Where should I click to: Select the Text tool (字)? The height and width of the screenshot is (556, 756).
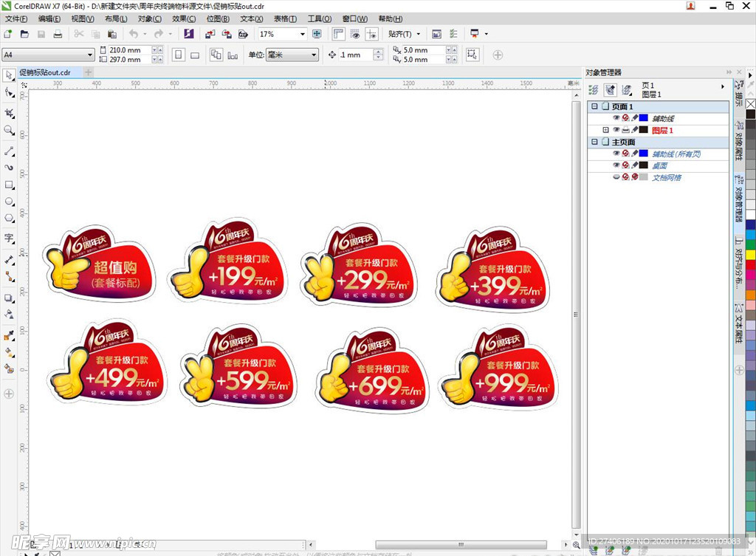(x=9, y=238)
